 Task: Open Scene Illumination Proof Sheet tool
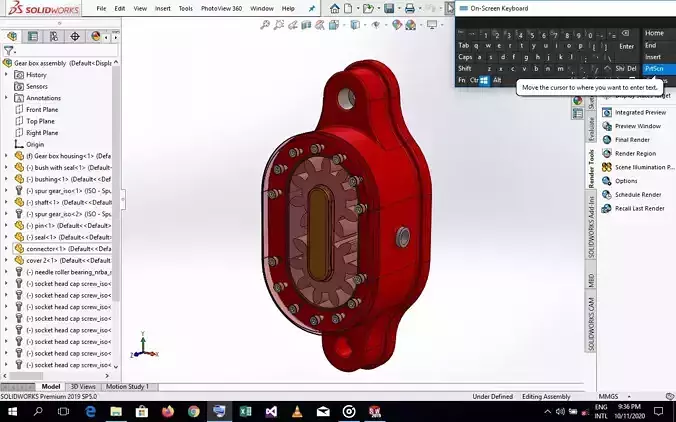click(x=638, y=167)
